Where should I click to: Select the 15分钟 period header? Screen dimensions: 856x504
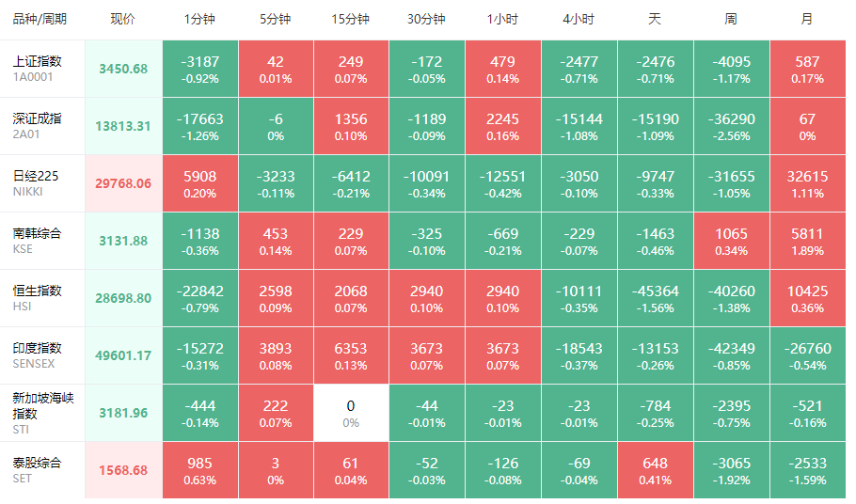(351, 20)
